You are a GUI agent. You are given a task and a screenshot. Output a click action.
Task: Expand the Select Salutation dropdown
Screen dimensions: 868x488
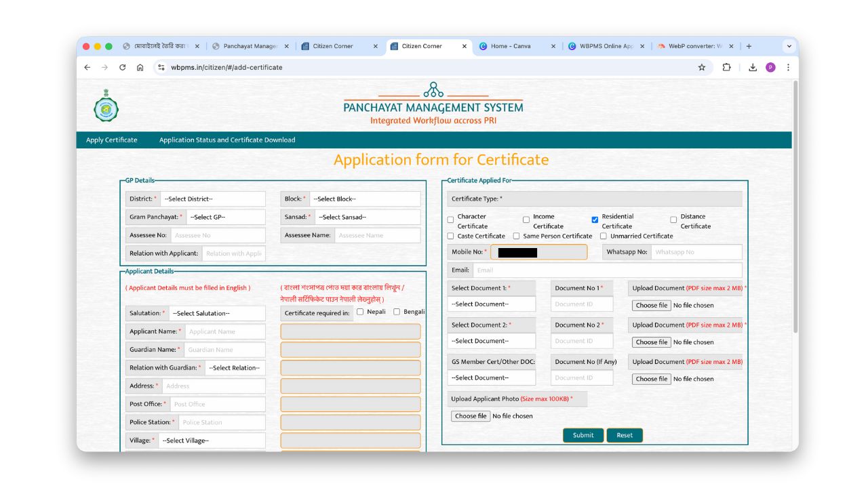pos(216,313)
